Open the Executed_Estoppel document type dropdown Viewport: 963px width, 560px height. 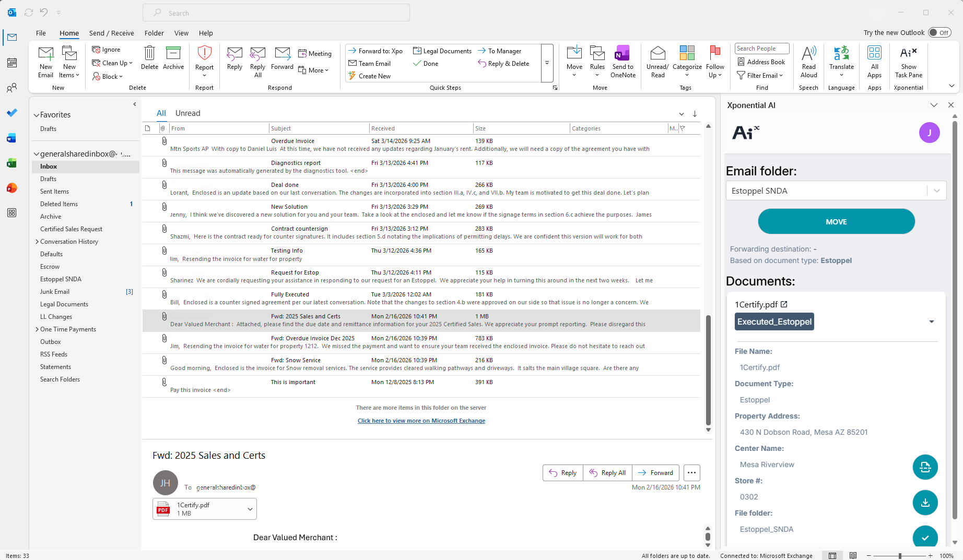932,321
